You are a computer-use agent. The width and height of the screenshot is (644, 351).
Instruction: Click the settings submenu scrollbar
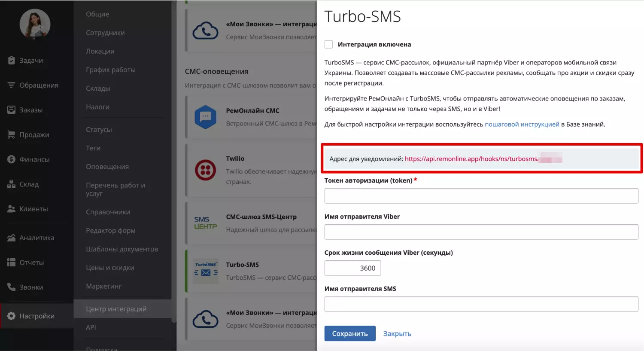pyautogui.click(x=174, y=161)
